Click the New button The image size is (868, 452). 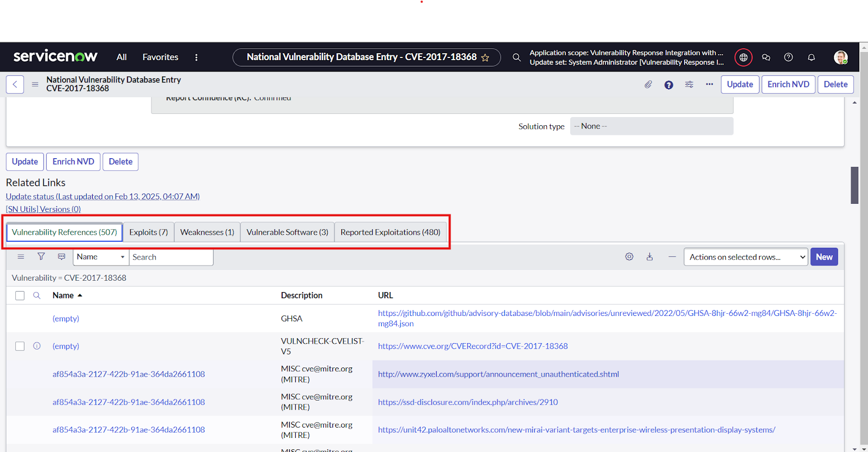click(824, 257)
